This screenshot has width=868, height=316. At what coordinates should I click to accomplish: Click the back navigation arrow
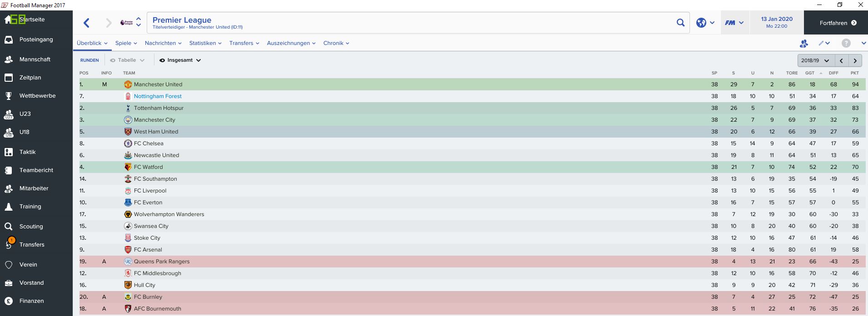pyautogui.click(x=87, y=23)
